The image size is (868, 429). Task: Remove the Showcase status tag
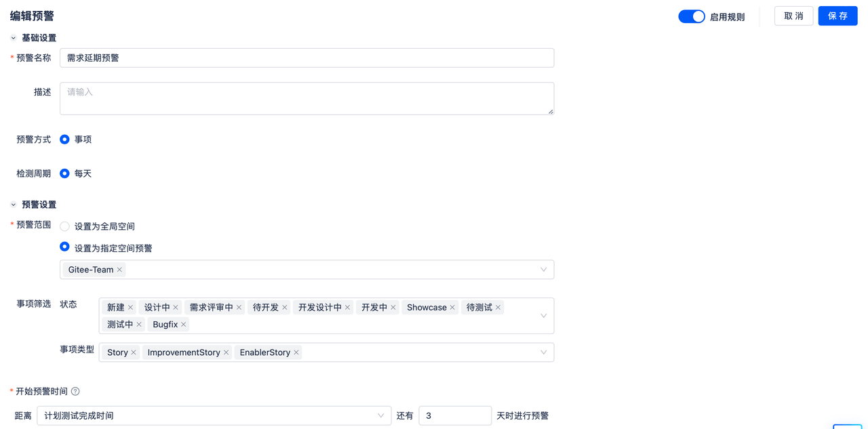(x=452, y=308)
